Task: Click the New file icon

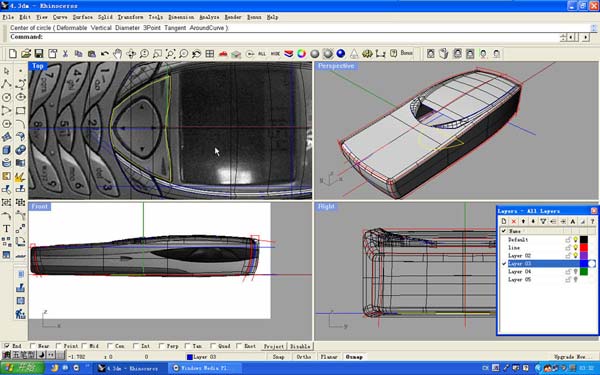Action: (x=13, y=54)
